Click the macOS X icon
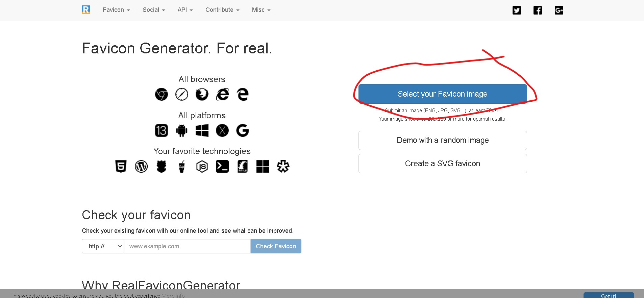644x298 pixels. 222,130
